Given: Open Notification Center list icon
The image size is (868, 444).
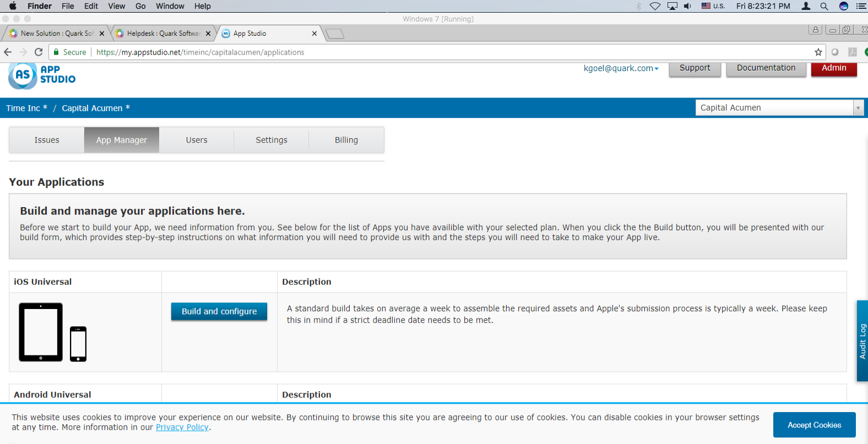Looking at the screenshot, I should point(861,6).
